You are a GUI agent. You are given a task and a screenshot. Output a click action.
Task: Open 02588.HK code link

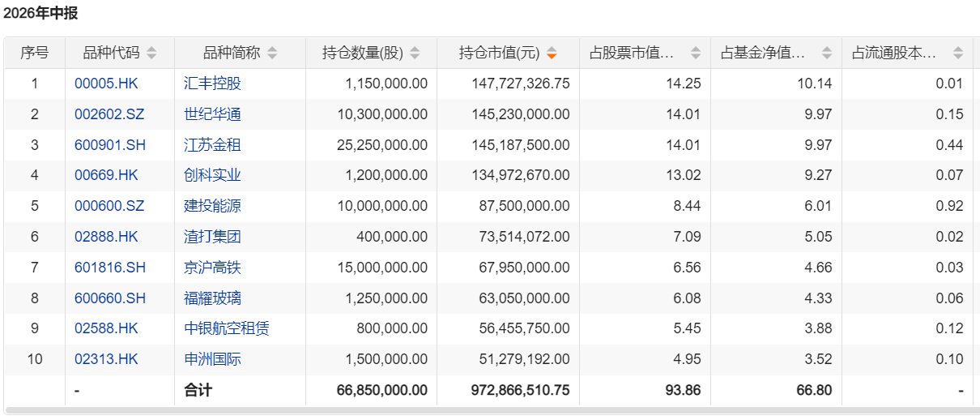tap(106, 328)
